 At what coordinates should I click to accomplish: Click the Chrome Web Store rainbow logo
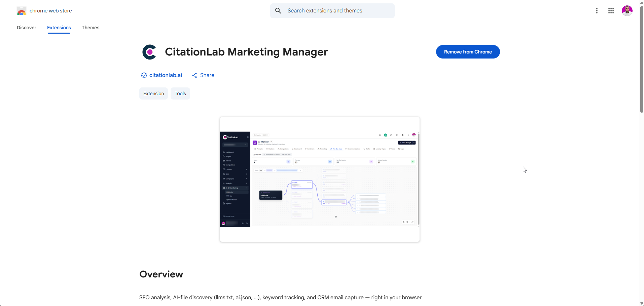point(21,11)
